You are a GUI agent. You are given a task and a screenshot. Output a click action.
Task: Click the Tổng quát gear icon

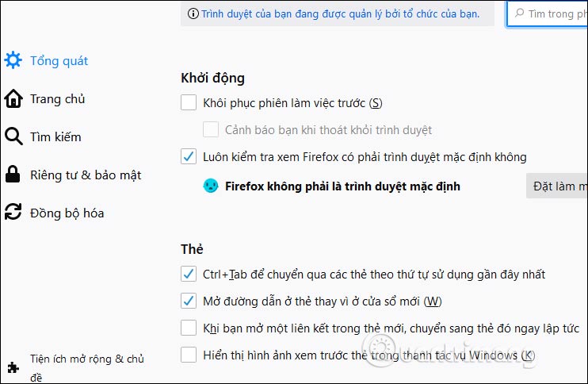tap(13, 60)
